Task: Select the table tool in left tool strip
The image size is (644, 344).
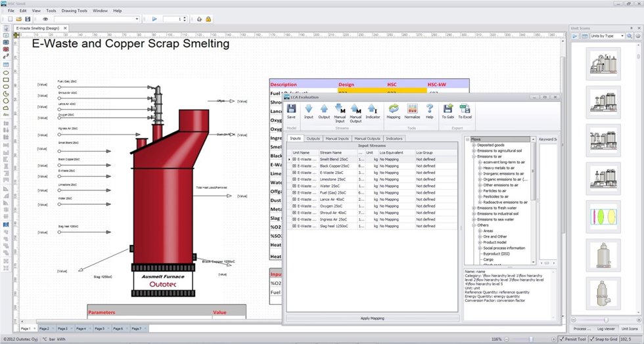Action: [6, 65]
